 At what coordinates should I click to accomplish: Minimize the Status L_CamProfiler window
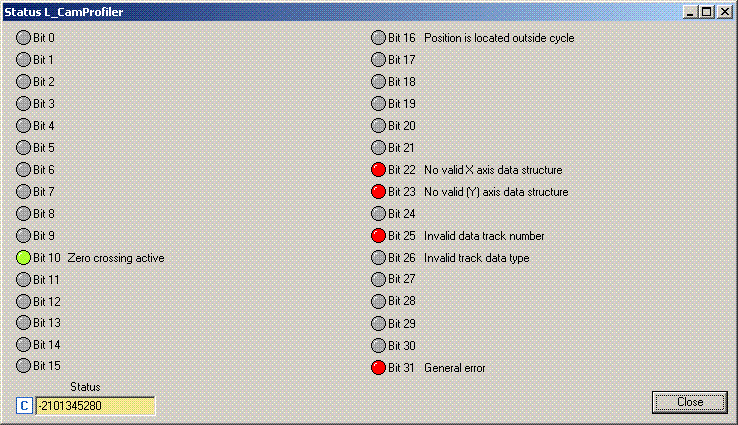(x=692, y=11)
